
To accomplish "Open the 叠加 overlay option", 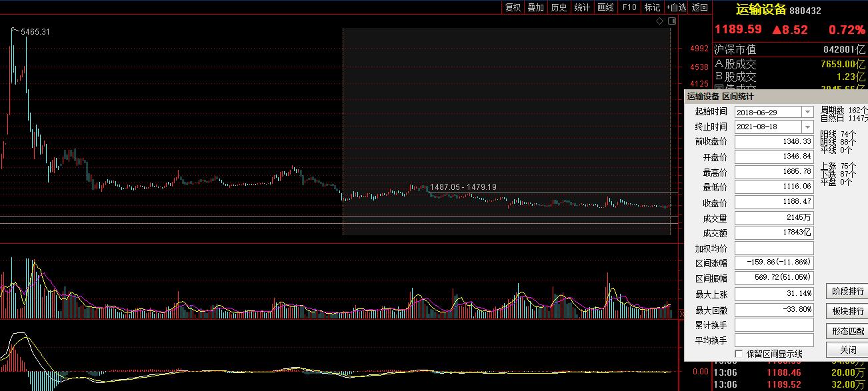I will click(535, 7).
